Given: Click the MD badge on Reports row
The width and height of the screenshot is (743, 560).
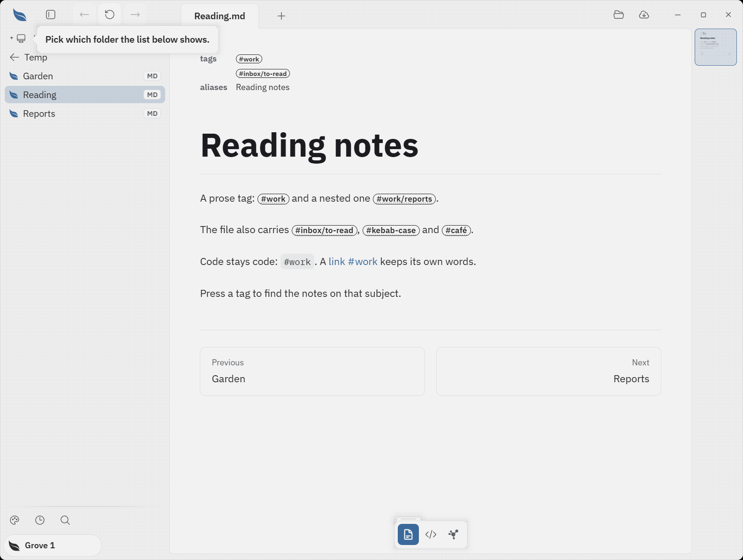Looking at the screenshot, I should click(x=152, y=114).
